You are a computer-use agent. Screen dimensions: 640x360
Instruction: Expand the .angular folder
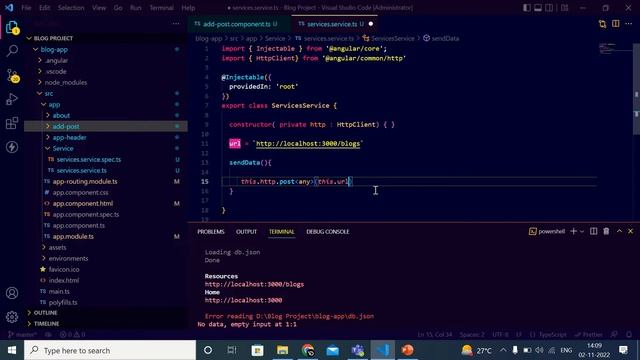coord(56,60)
